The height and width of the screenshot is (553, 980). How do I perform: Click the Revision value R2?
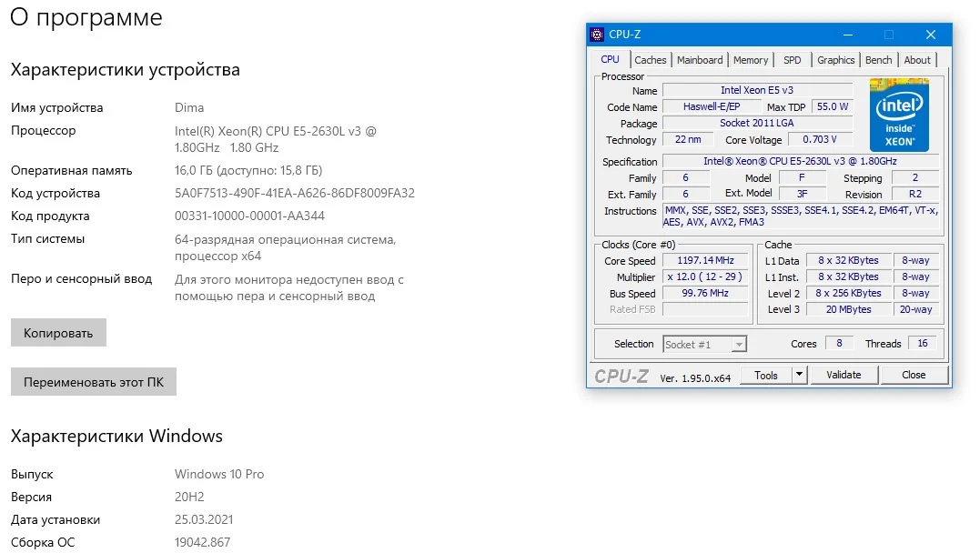click(x=915, y=194)
